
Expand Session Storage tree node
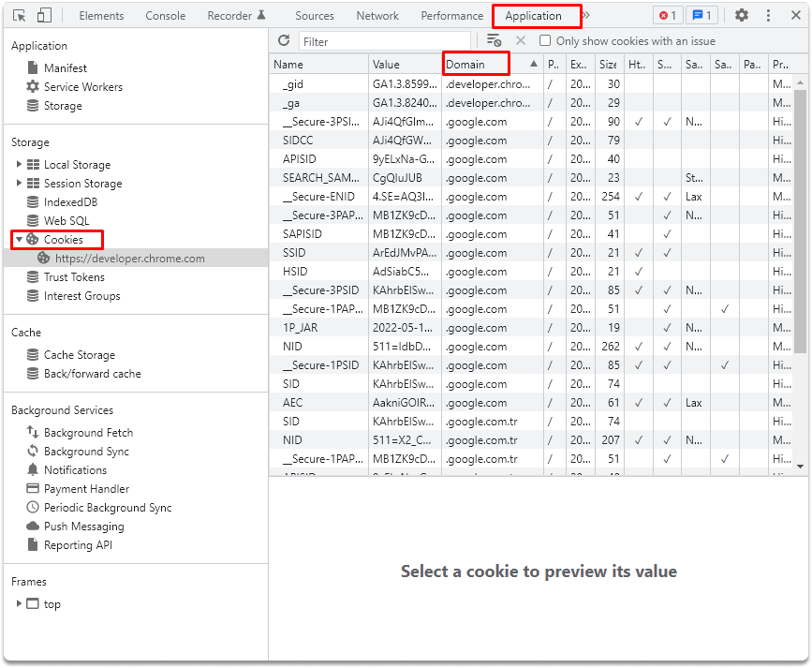click(19, 183)
